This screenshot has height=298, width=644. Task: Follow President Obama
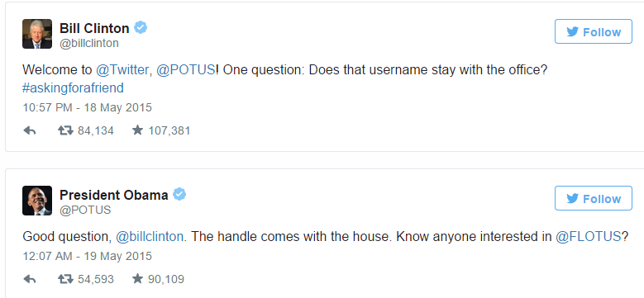pos(593,198)
